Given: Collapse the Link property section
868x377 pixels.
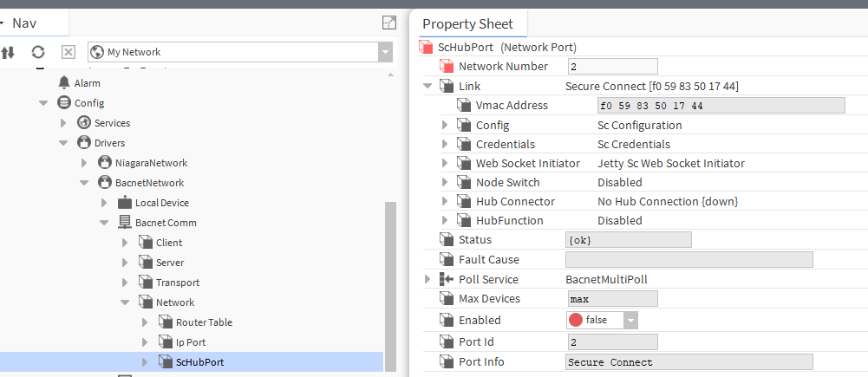Looking at the screenshot, I should pos(427,86).
